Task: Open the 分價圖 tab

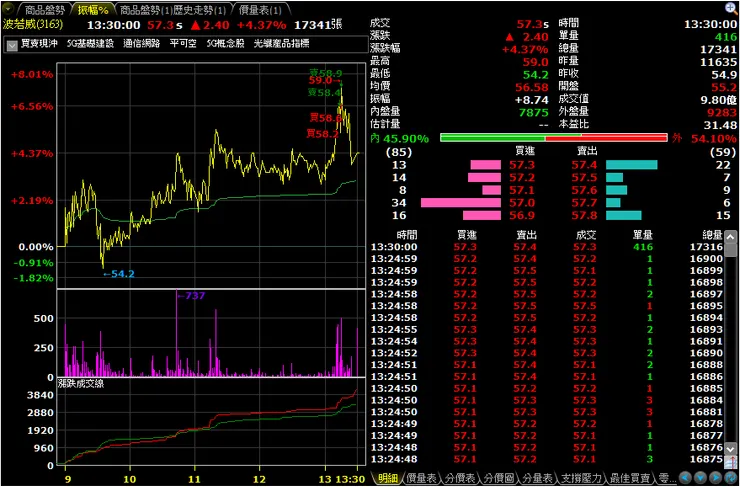Action: 499,478
